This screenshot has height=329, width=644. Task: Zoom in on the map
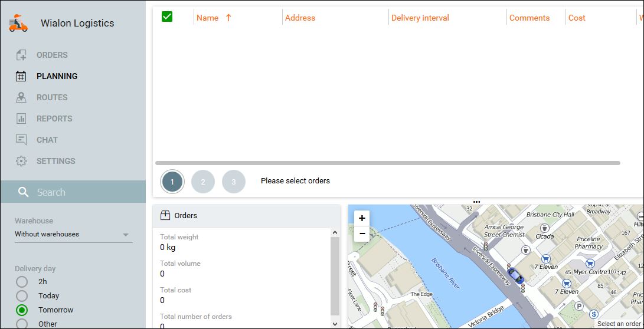click(x=362, y=218)
